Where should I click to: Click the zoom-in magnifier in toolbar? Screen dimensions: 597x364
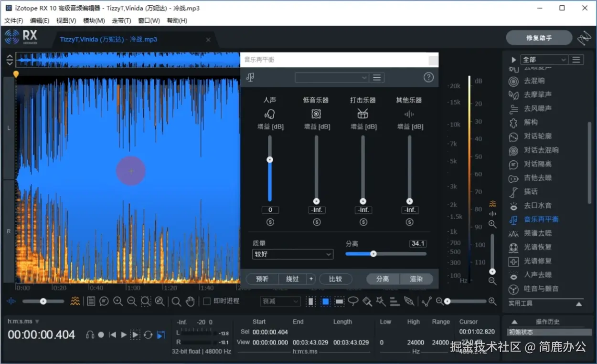click(118, 301)
